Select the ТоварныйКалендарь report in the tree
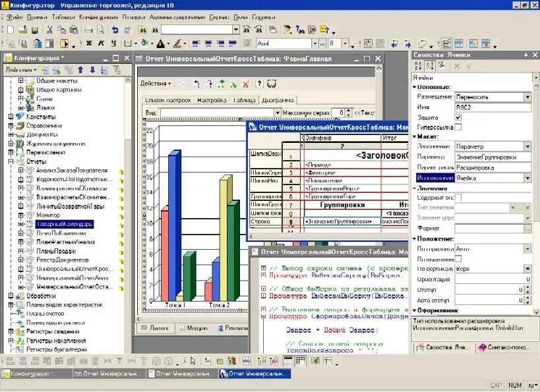Viewport: 540px width, 392px height. [x=65, y=224]
